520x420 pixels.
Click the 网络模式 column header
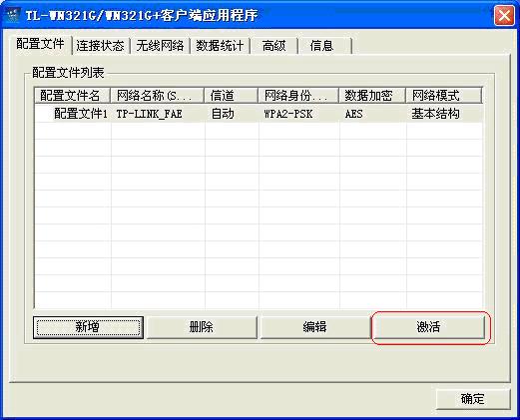[444, 96]
